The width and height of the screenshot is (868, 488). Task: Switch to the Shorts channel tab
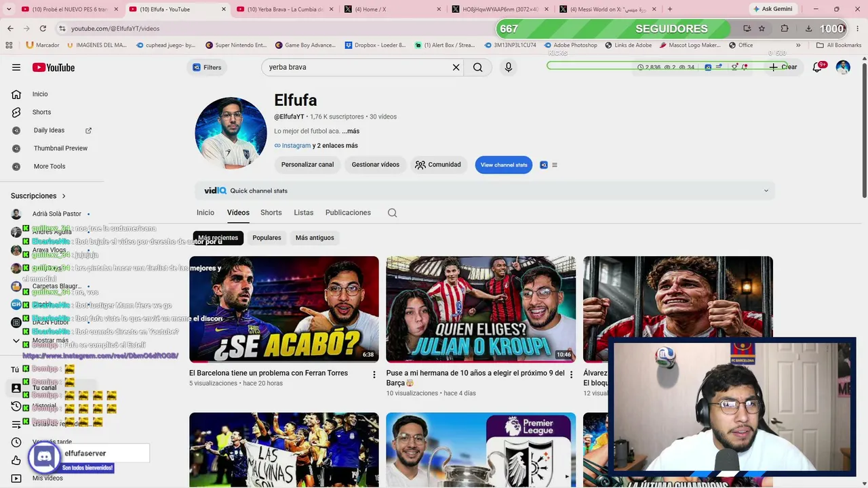point(271,213)
